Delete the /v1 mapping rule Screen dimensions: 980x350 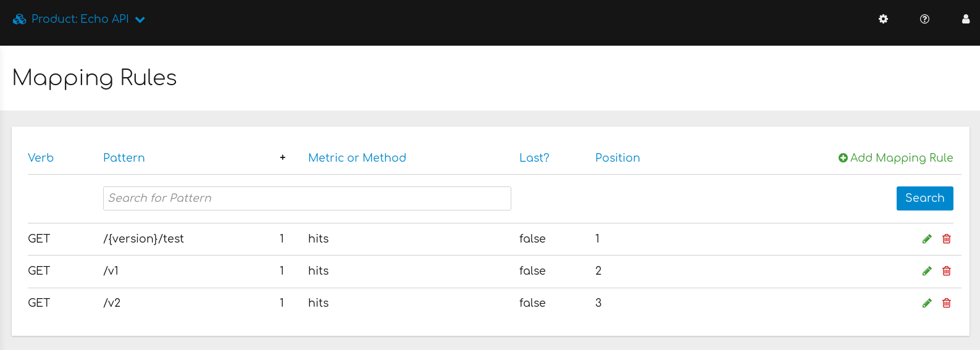pyautogui.click(x=947, y=271)
